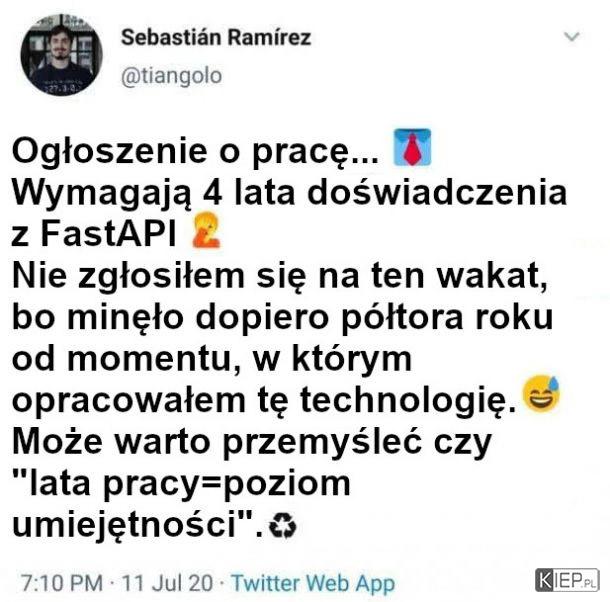Click text 'bo minęło dopiero półtora roku'

click(282, 319)
